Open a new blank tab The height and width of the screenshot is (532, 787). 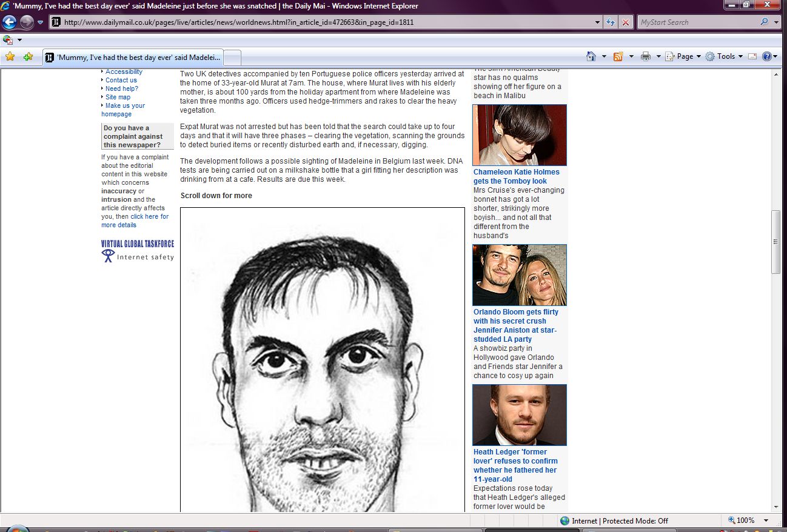click(x=233, y=58)
